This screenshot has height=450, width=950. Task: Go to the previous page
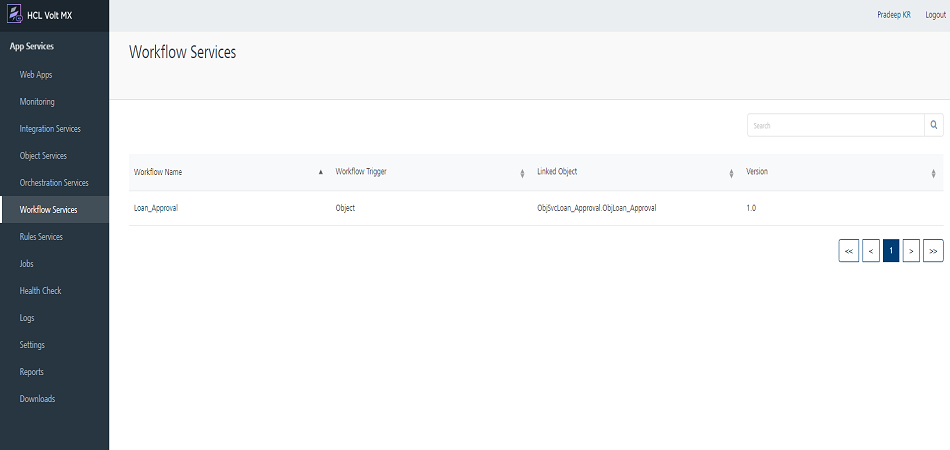coord(871,251)
